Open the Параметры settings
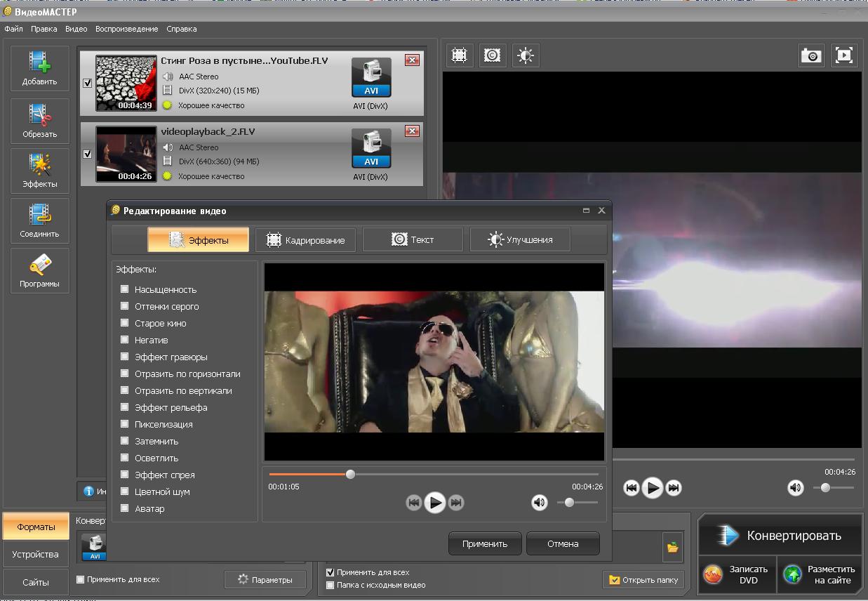This screenshot has height=601, width=868. pyautogui.click(x=265, y=579)
